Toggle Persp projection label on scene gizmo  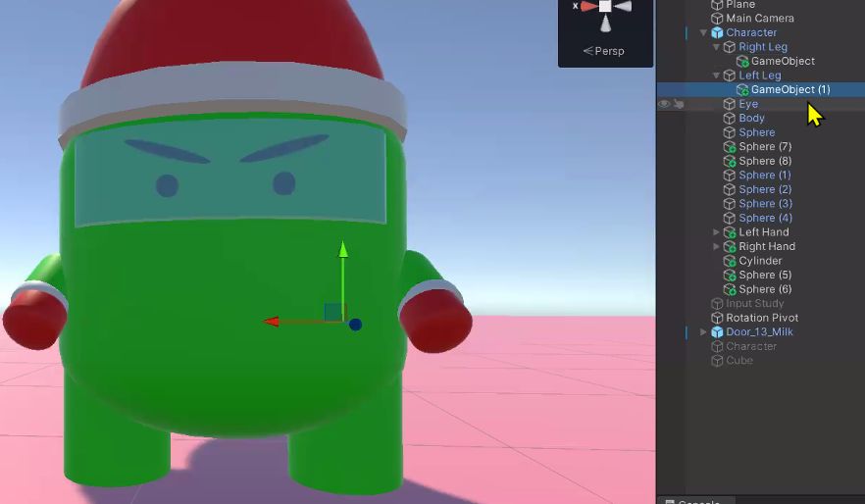[x=603, y=51]
